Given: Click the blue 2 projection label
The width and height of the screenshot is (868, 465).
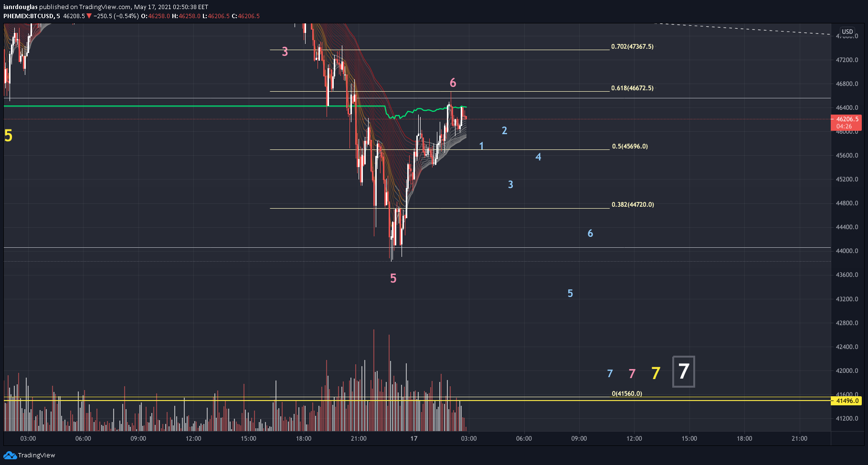Looking at the screenshot, I should coord(505,131).
